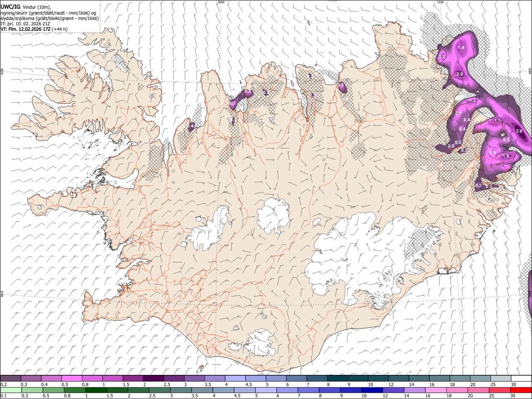Click the '(+44 h)' forecast offset text

coord(60,29)
